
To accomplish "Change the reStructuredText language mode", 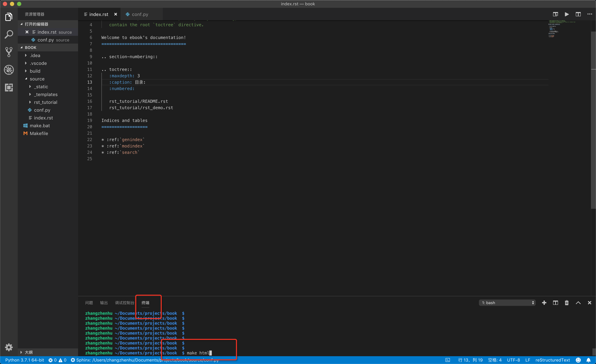I will click(553, 360).
